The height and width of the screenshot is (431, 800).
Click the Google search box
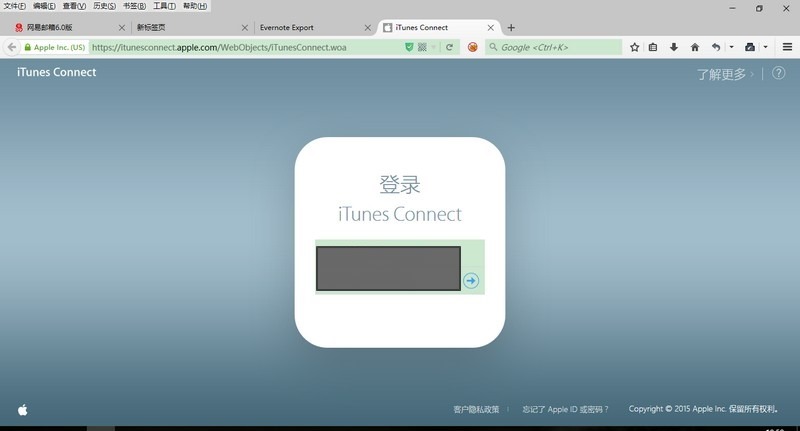coord(554,47)
